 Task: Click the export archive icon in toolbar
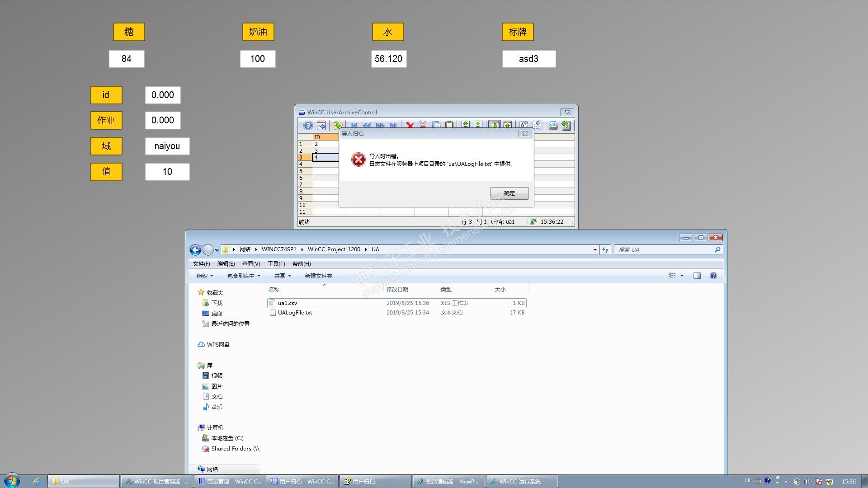[508, 125]
